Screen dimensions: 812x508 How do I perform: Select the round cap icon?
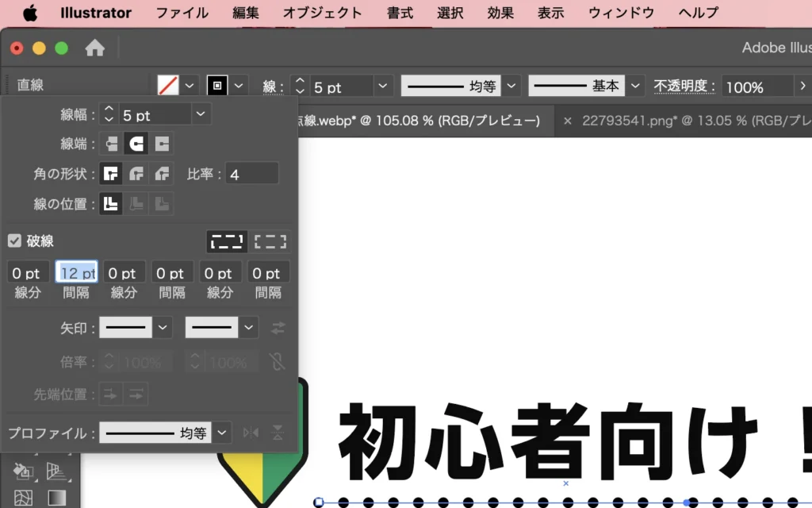(x=136, y=144)
